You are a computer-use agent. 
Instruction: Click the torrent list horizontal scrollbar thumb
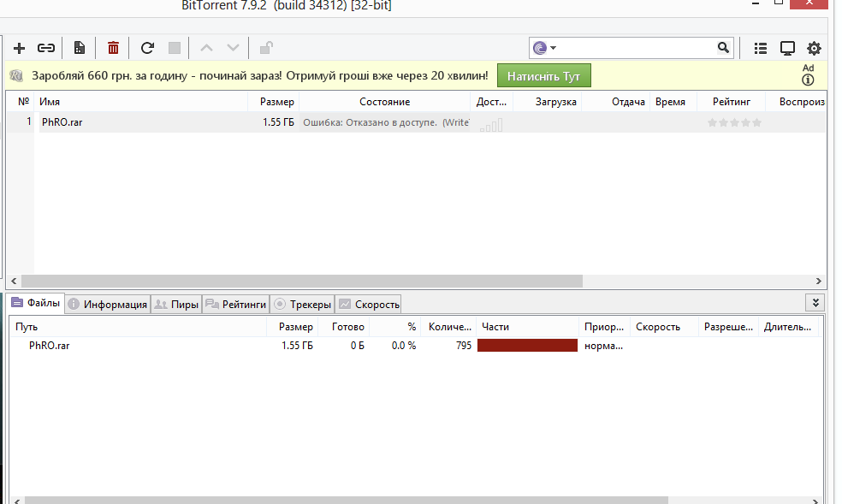pos(302,282)
